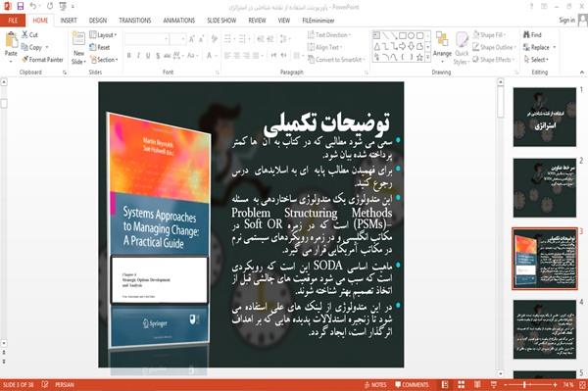
Task: Switch to the INSERT tab
Action: tap(69, 21)
